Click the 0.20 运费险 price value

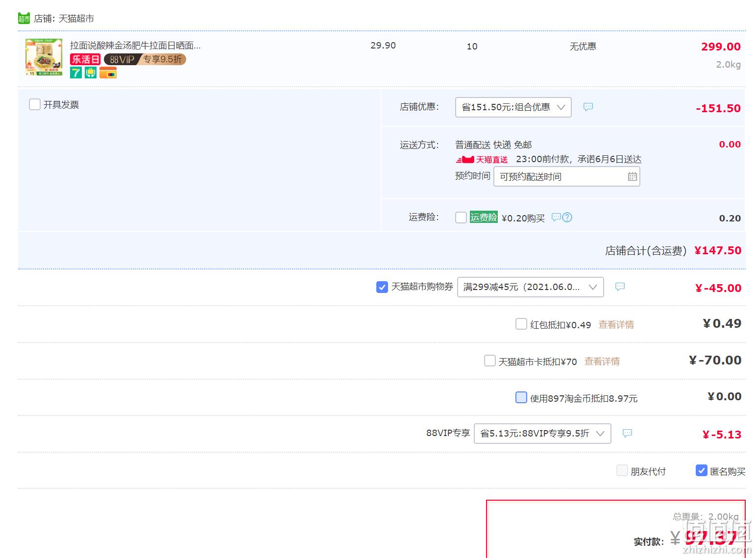(730, 218)
